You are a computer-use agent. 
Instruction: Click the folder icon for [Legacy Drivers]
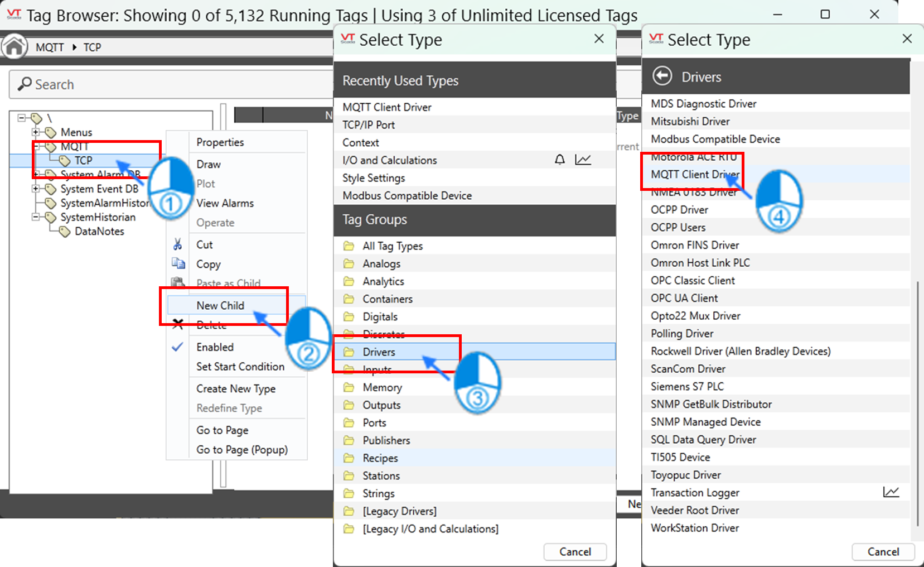click(x=349, y=511)
